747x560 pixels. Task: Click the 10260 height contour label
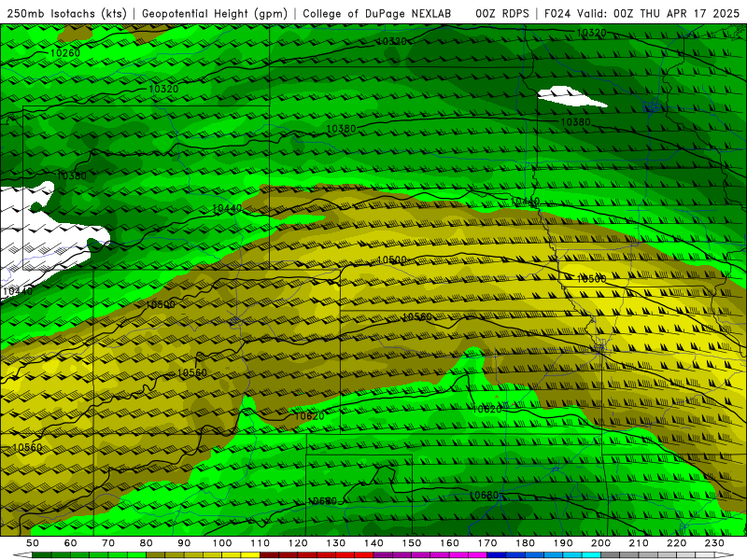tap(64, 53)
